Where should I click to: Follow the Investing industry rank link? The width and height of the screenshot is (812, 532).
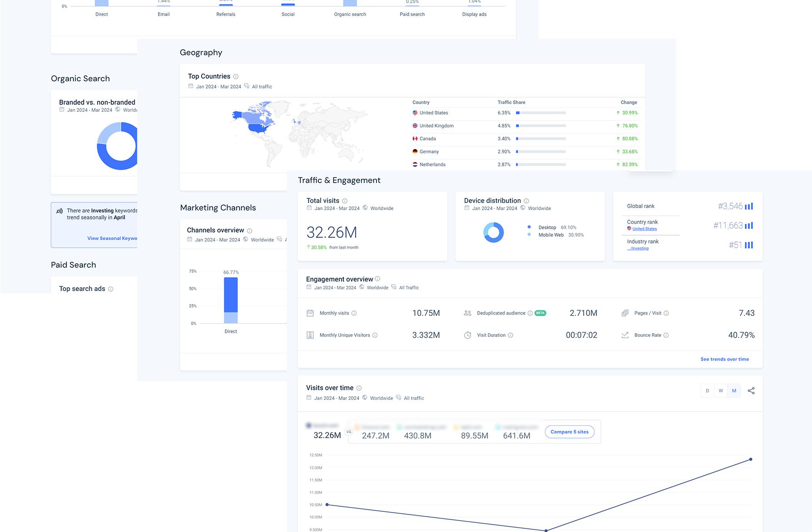point(638,248)
